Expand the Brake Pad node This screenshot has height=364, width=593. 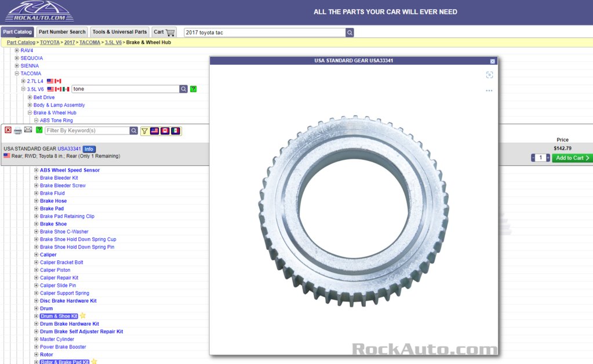37,208
